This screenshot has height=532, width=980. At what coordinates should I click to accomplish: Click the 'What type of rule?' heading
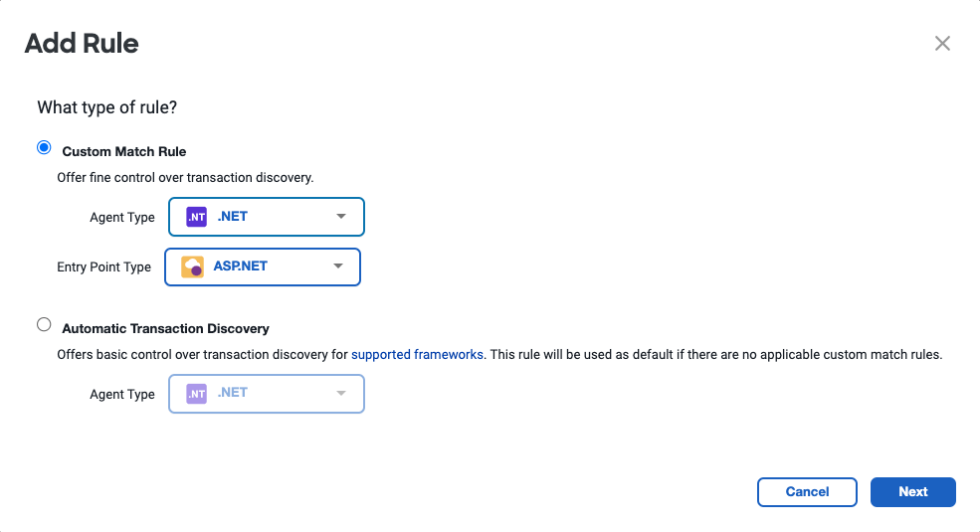point(106,107)
